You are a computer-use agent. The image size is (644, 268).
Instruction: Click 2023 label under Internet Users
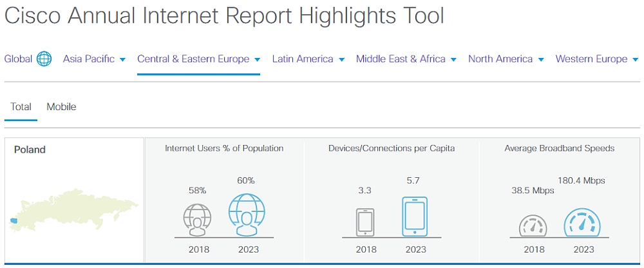(x=249, y=249)
